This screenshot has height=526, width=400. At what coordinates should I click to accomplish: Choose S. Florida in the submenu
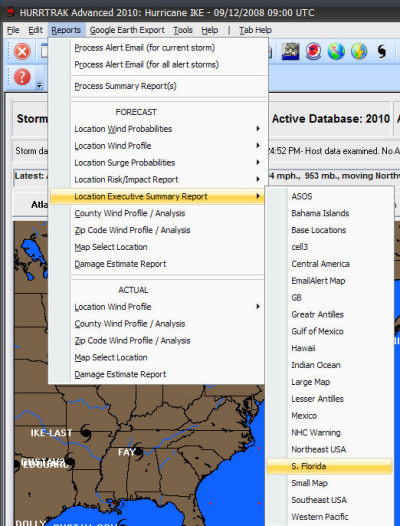pyautogui.click(x=330, y=466)
